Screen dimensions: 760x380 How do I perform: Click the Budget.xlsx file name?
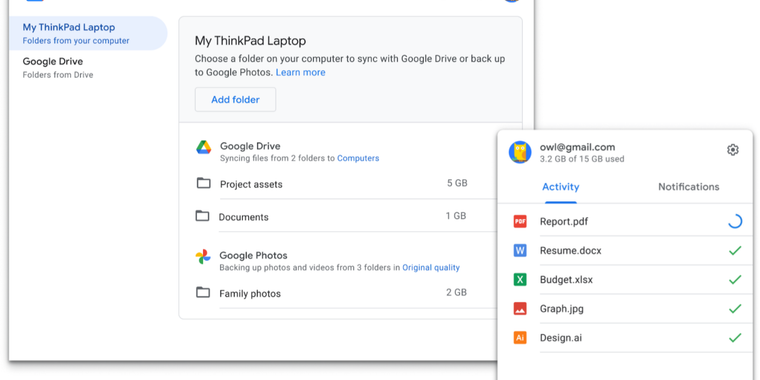pyautogui.click(x=566, y=280)
